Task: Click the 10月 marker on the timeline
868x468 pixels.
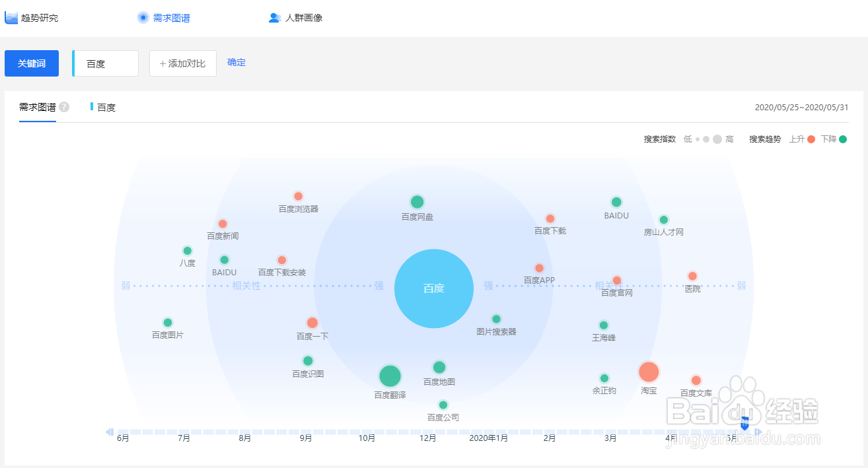Action: point(367,438)
